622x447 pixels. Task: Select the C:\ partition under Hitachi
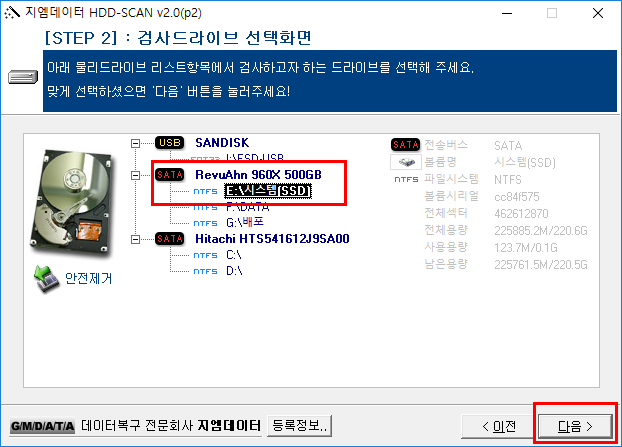[x=234, y=255]
